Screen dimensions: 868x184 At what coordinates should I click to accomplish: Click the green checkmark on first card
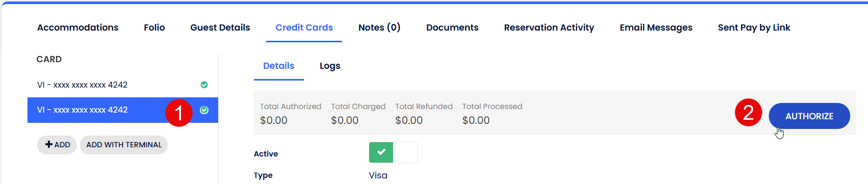204,85
